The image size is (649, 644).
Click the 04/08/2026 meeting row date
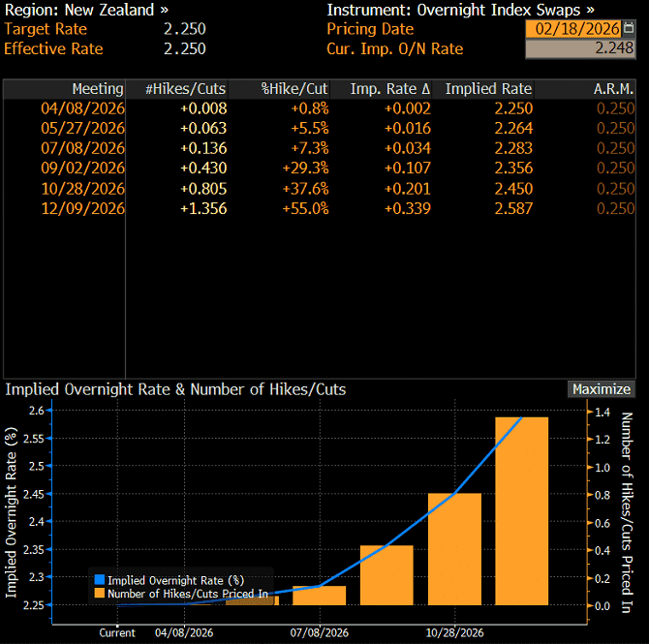[x=82, y=108]
